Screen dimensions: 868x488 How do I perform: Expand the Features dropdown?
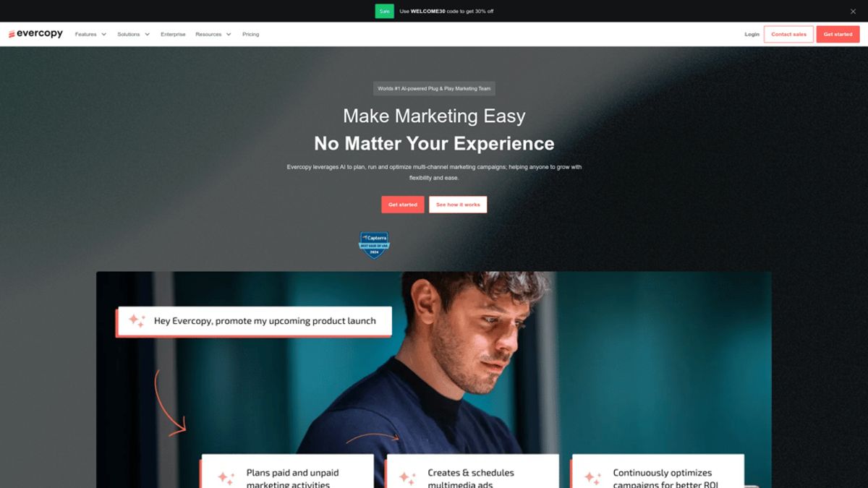click(91, 34)
